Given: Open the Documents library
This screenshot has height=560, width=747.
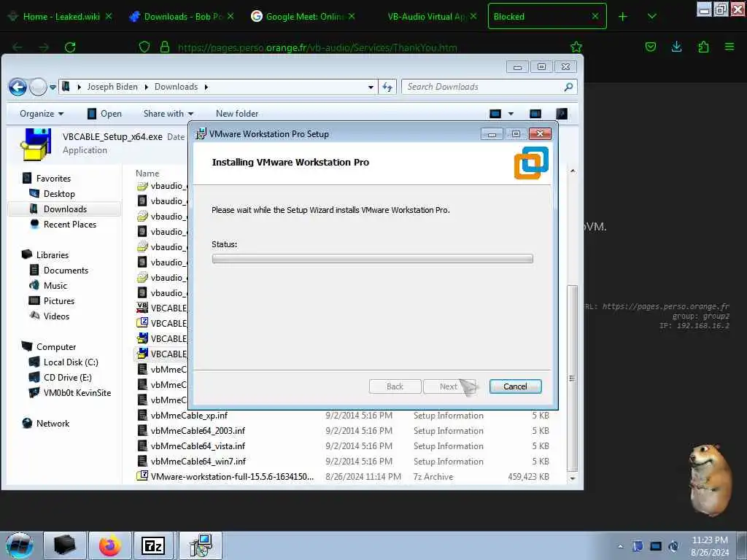Looking at the screenshot, I should coord(66,270).
